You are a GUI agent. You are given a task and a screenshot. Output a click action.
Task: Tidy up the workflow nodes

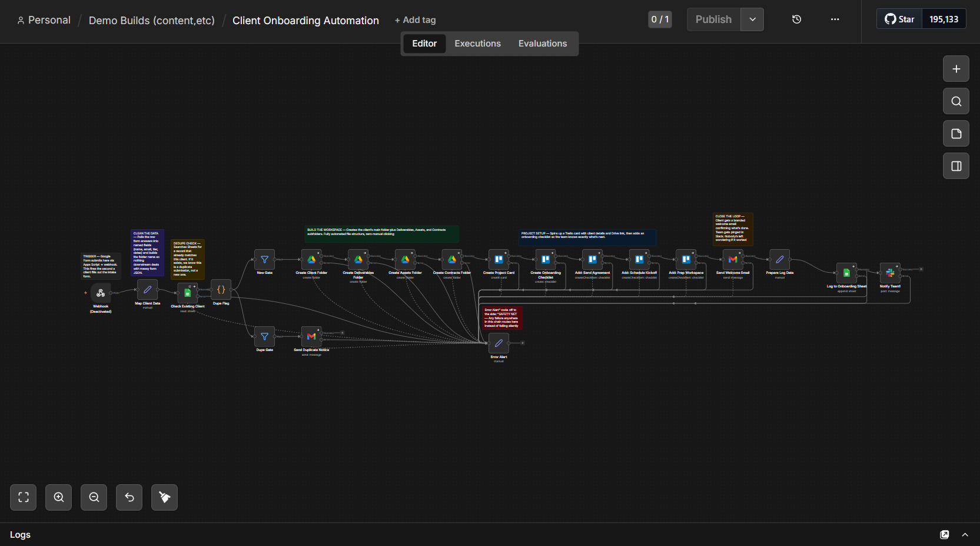click(165, 497)
